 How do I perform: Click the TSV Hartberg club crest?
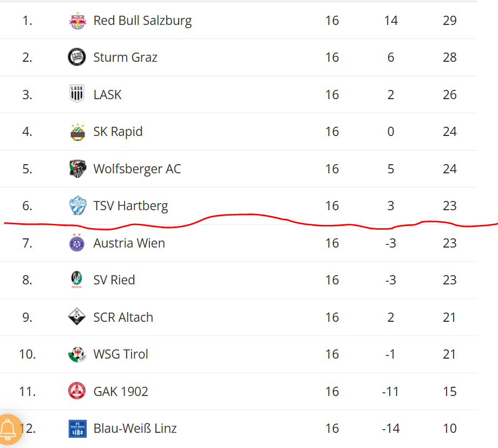coord(77,206)
